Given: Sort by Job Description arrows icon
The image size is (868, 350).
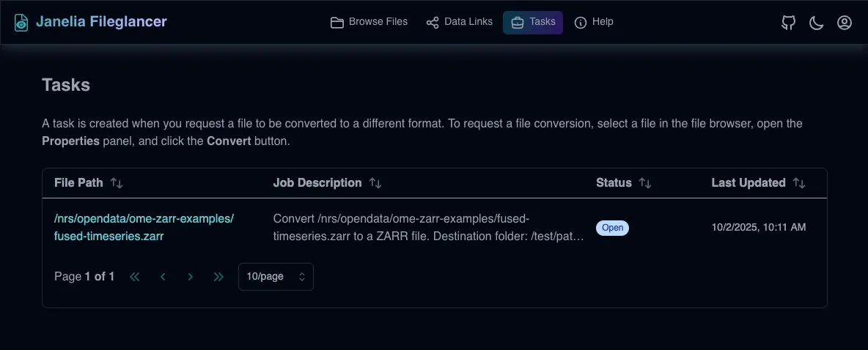Looking at the screenshot, I should coord(375,183).
